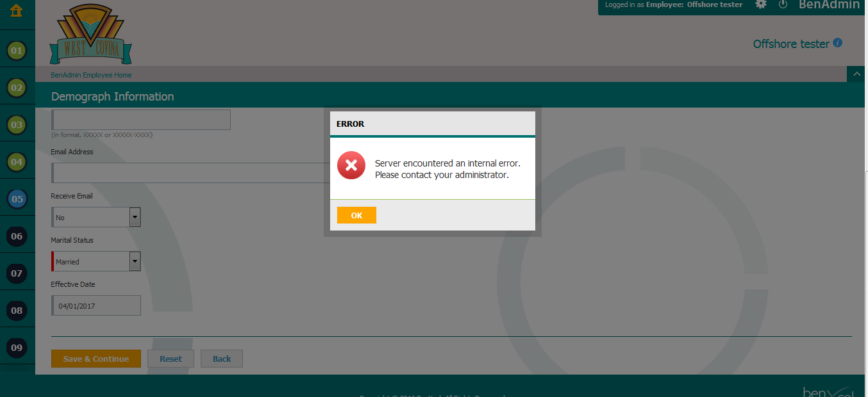Focus the Email Address input field
The height and width of the screenshot is (397, 868).
[x=192, y=173]
